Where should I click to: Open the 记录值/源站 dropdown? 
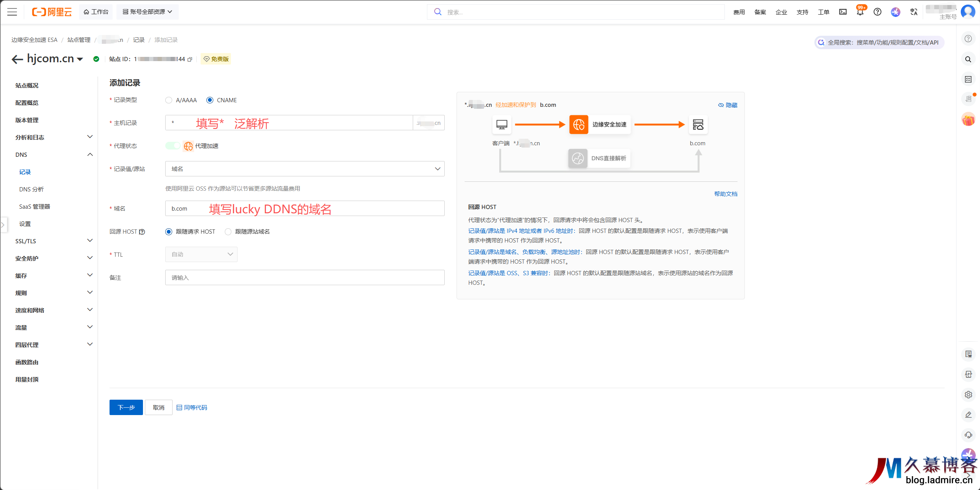tap(304, 169)
